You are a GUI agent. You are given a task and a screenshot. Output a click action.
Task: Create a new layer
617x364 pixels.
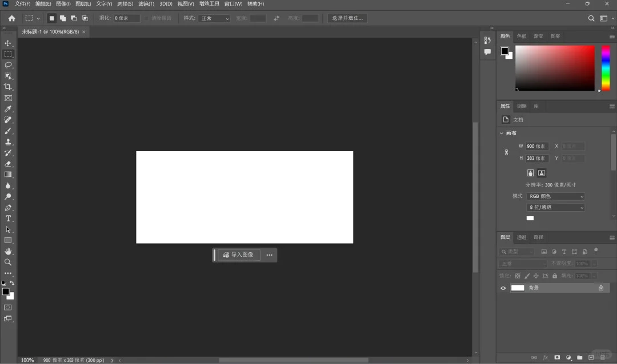click(591, 357)
